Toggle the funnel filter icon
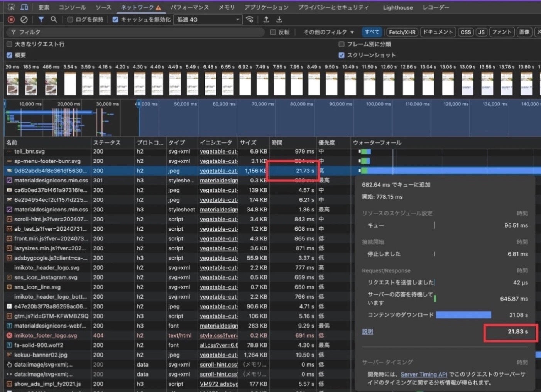Viewport: 541px width, 392px height. (x=41, y=19)
